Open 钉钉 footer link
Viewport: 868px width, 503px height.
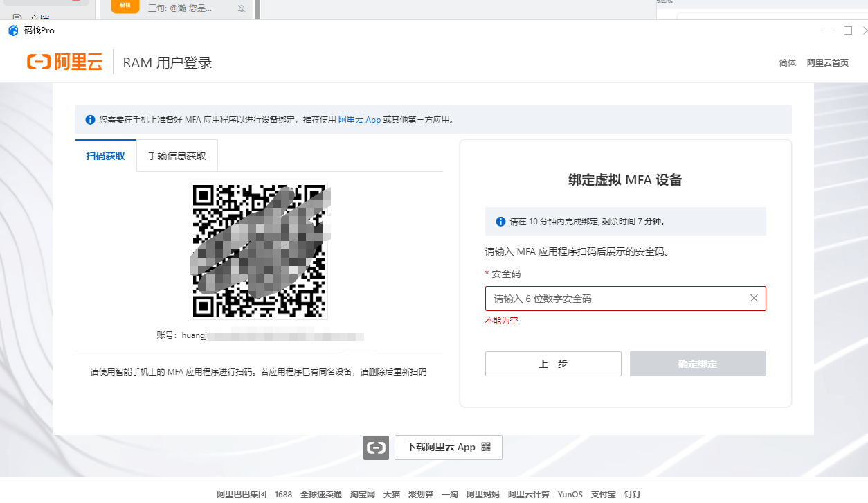pos(633,494)
